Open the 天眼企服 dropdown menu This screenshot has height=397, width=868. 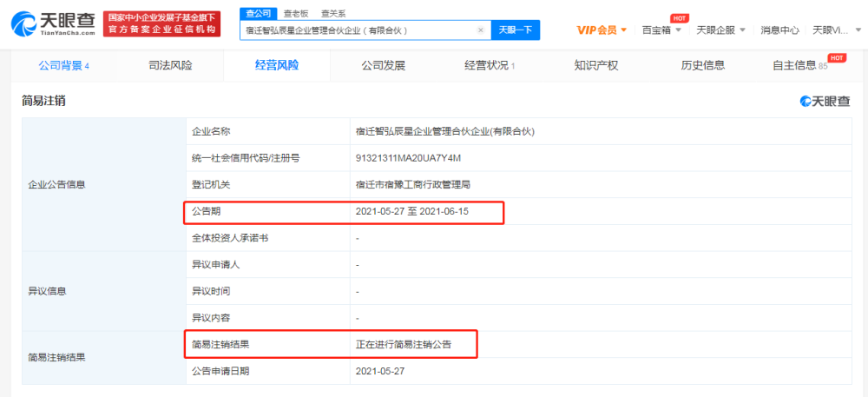point(720,30)
